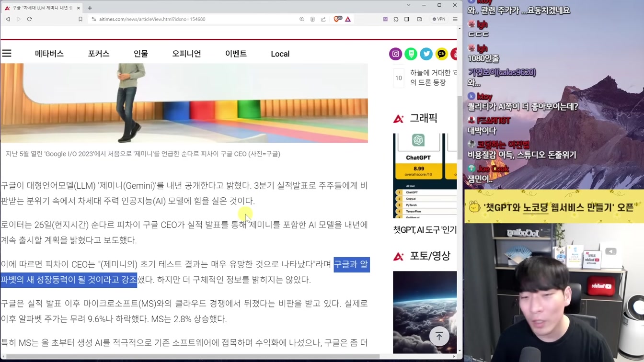Screen dimensions: 644x362
Task: Close the 구글 차세대 LLM 제미니 tab
Action: (79, 8)
